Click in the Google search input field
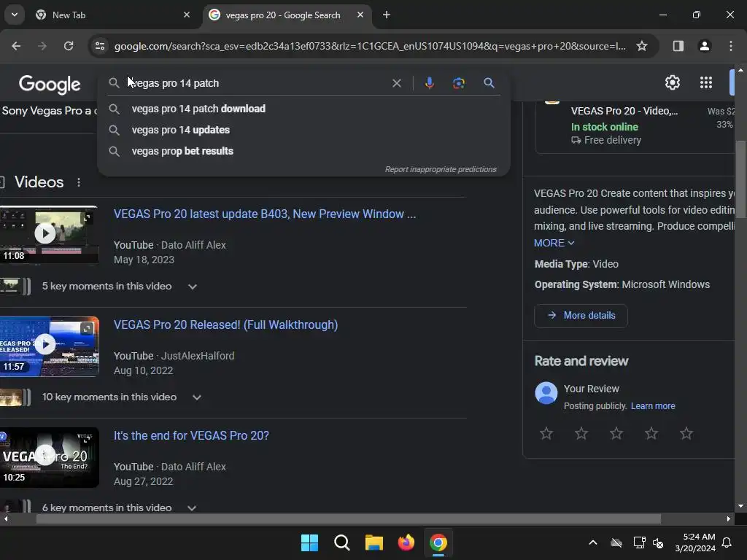 pos(258,83)
